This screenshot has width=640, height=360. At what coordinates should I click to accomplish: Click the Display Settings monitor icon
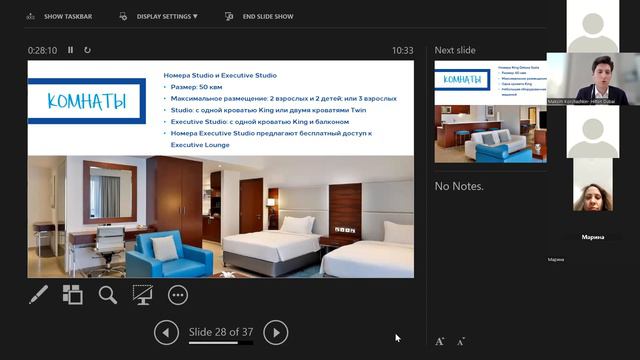tap(123, 16)
